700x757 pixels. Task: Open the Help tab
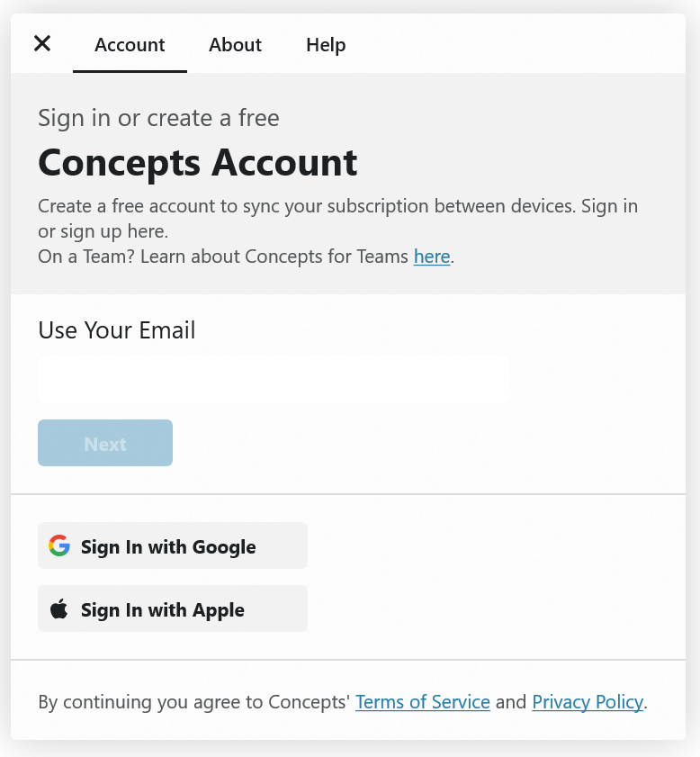coord(326,45)
